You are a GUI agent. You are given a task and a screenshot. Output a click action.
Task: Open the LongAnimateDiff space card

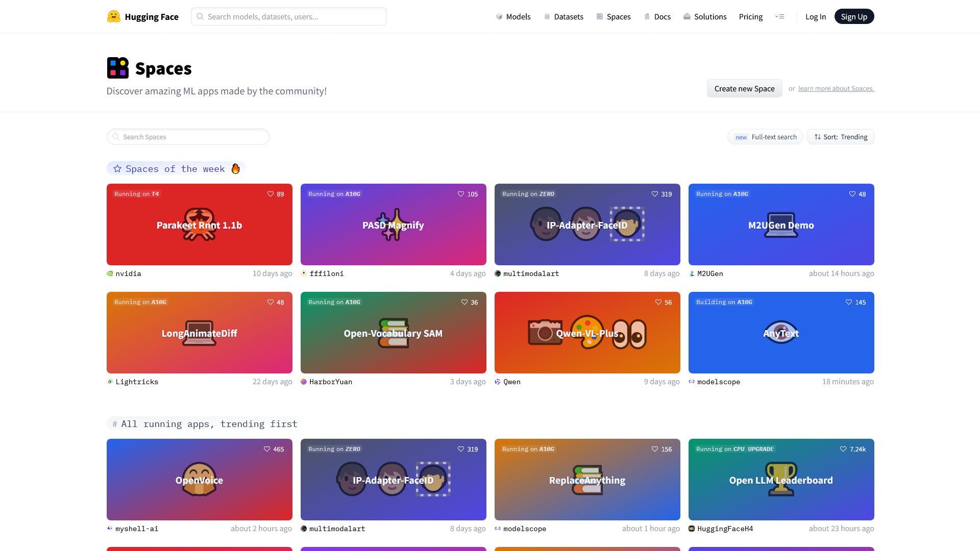pos(199,333)
